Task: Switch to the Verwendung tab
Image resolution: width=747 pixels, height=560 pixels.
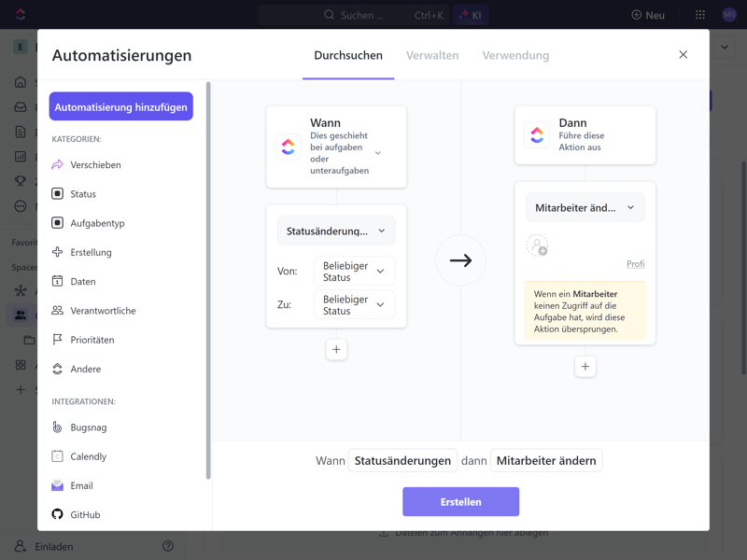Action: (515, 55)
